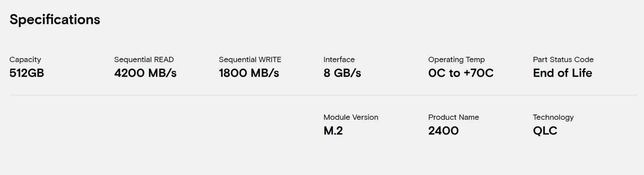This screenshot has width=644, height=175.
Task: Click the Product Name label
Action: (x=453, y=117)
